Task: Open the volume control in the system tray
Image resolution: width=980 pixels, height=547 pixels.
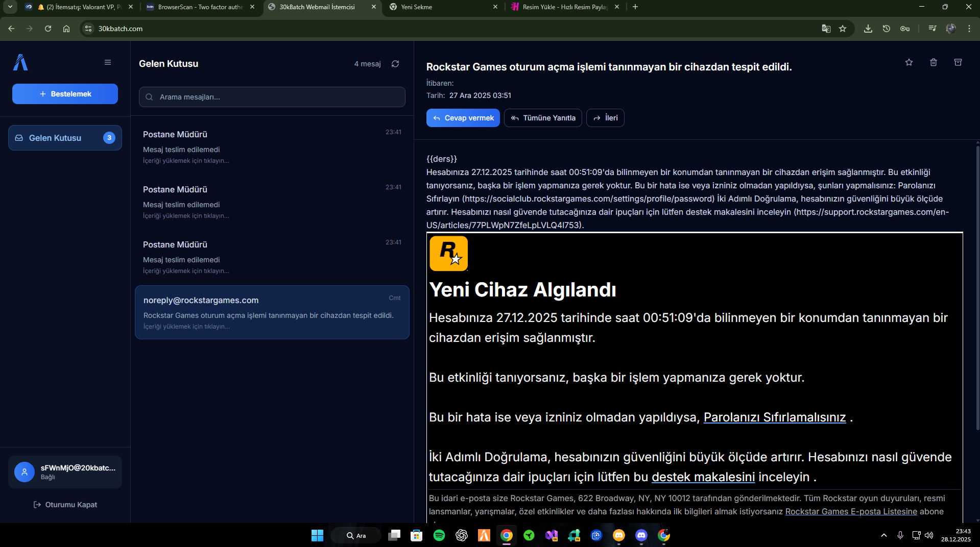Action: [929, 535]
